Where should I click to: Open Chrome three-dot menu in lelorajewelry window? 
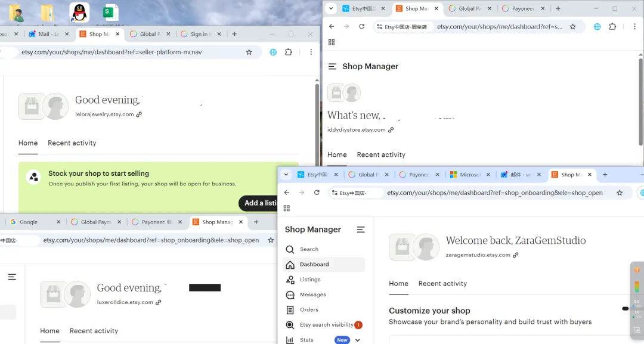(x=311, y=52)
